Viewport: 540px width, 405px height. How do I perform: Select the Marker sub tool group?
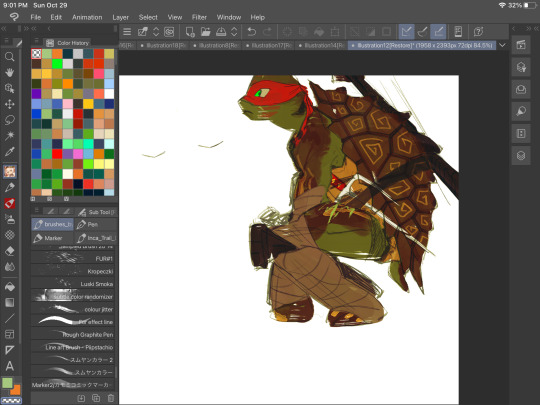52,238
